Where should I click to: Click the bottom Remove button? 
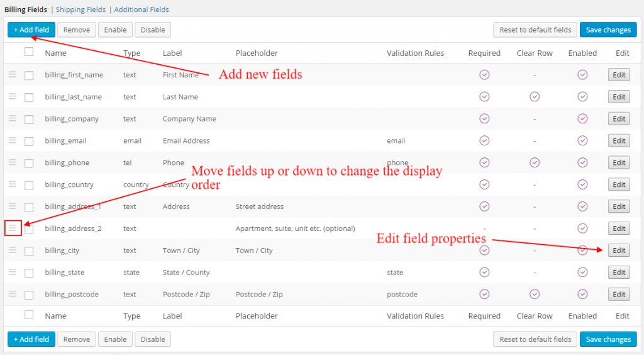[x=76, y=339]
